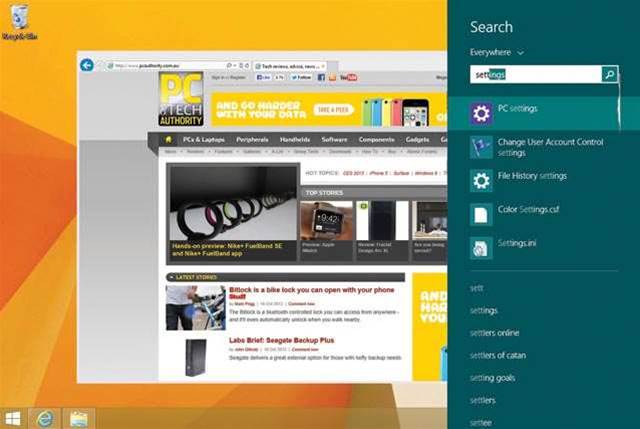Click the browser Back arrow button
The height and width of the screenshot is (429, 640).
tap(87, 65)
